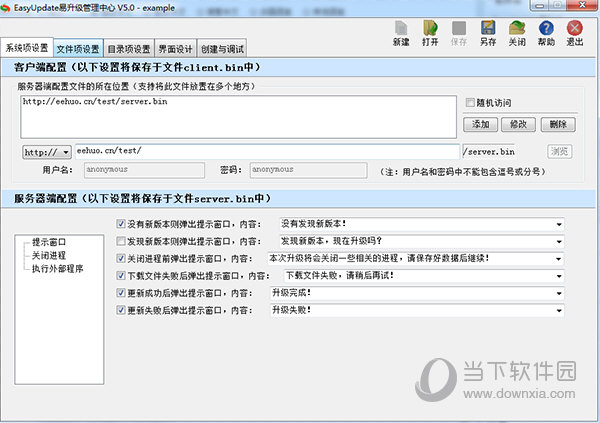600x423 pixels.
Task: Click the 修改 button
Action: pyautogui.click(x=518, y=124)
